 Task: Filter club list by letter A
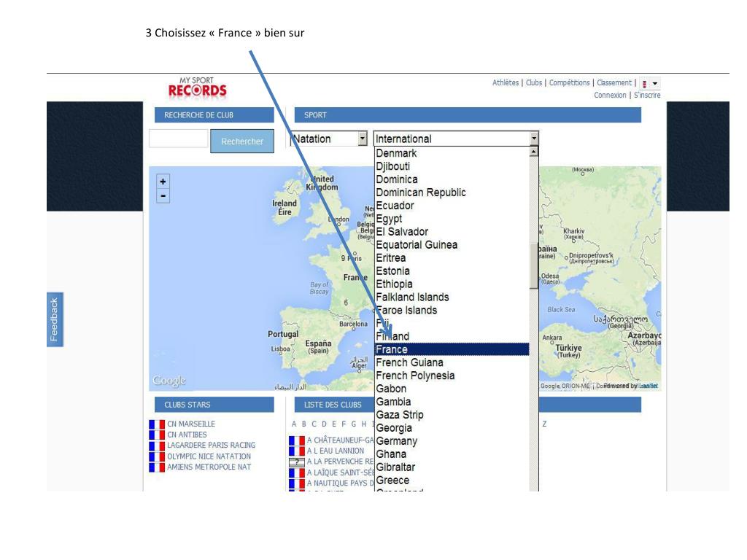(x=294, y=424)
